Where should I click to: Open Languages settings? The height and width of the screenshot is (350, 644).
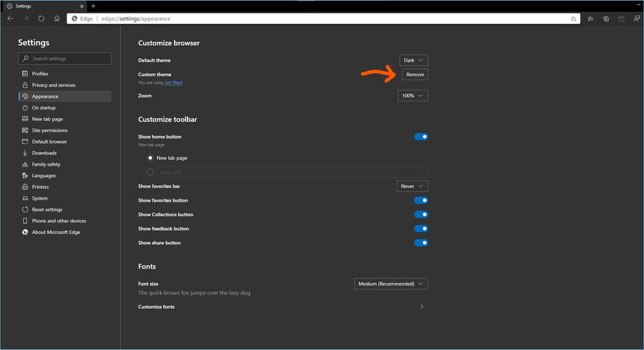pos(65,175)
